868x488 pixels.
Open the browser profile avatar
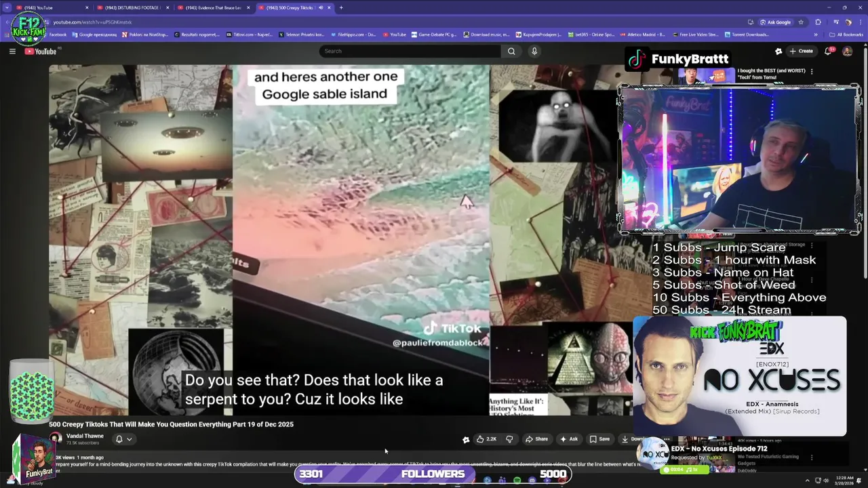click(x=848, y=22)
